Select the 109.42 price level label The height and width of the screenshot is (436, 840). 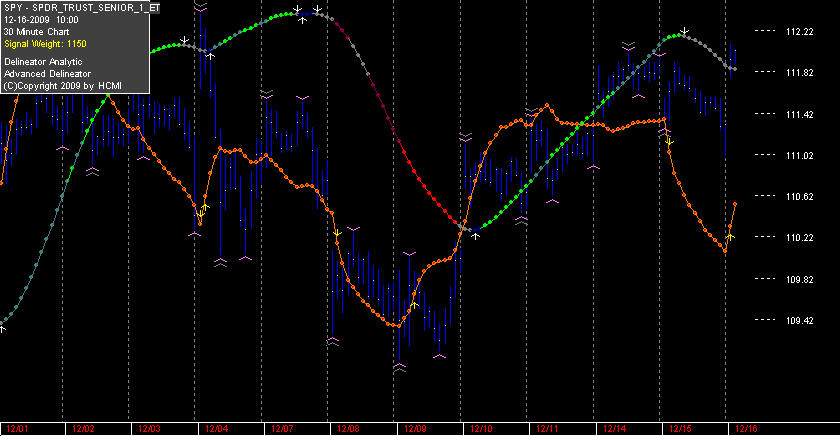pyautogui.click(x=799, y=320)
